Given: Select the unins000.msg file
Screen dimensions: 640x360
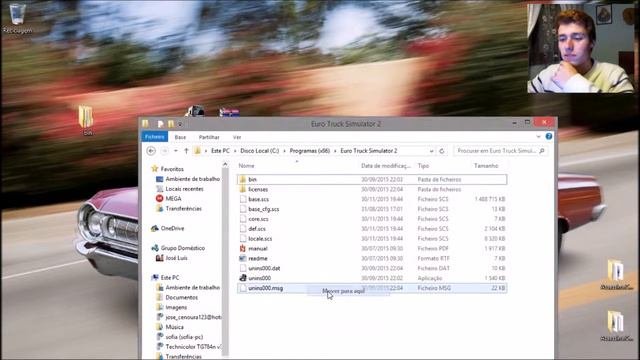Looking at the screenshot, I should 372,288.
